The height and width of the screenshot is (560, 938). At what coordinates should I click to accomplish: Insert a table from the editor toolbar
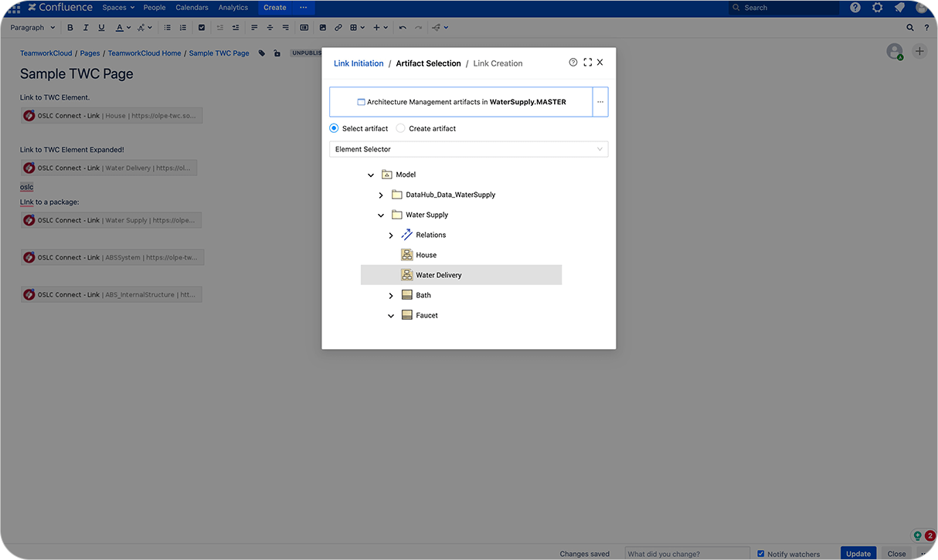(355, 27)
